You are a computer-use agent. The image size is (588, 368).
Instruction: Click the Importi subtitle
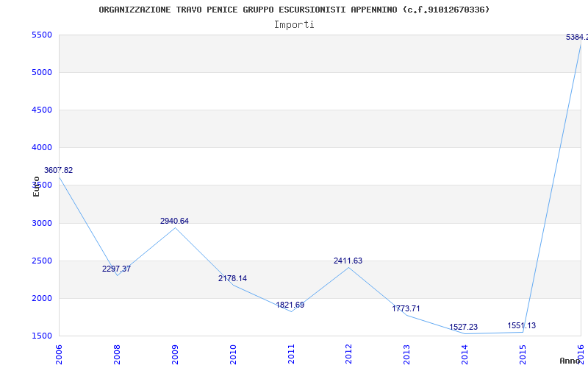(x=294, y=24)
